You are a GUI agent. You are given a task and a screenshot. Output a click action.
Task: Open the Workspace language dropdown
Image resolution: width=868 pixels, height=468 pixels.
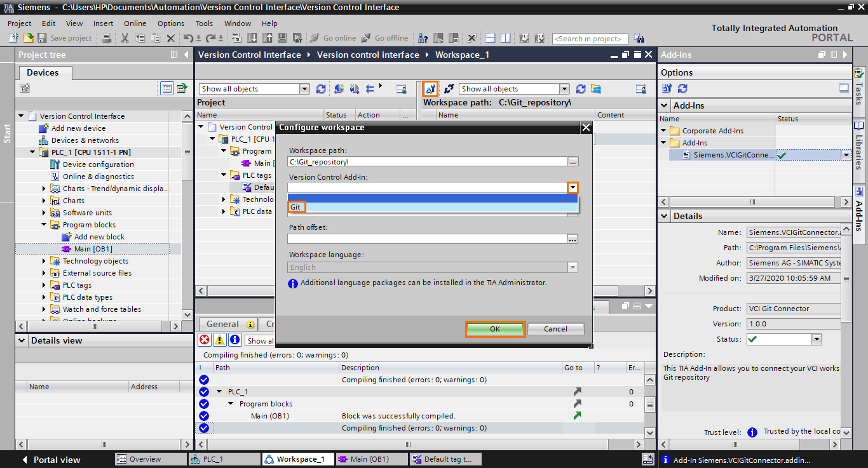(573, 267)
